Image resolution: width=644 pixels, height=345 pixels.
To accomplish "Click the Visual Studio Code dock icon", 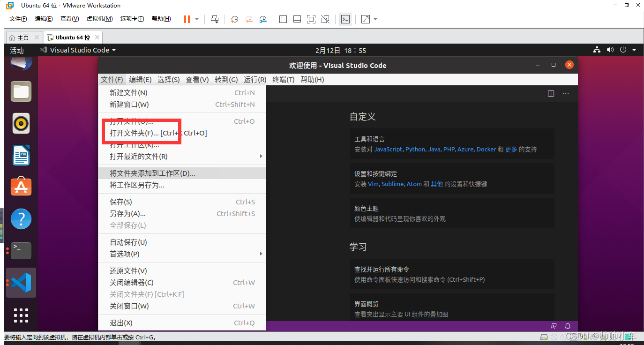I will tap(21, 283).
